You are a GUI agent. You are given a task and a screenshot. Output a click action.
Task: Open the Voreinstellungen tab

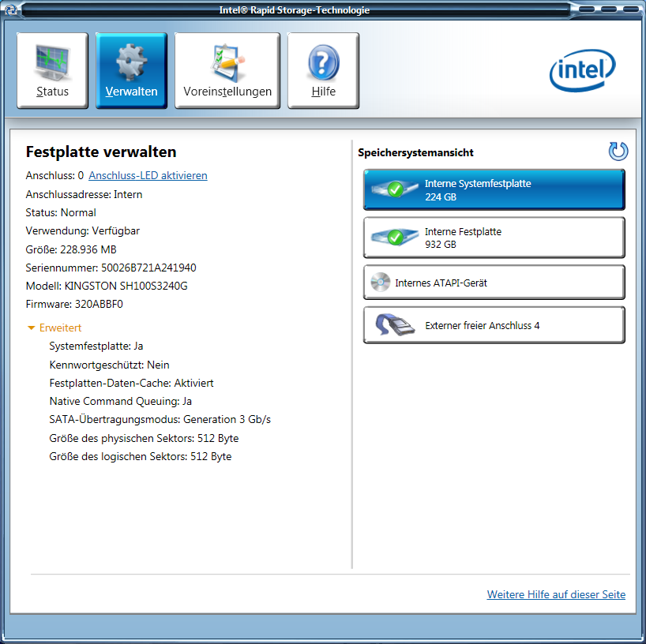point(227,70)
